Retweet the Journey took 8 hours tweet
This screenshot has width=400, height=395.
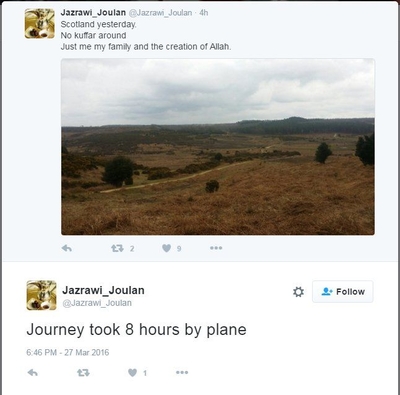83,372
